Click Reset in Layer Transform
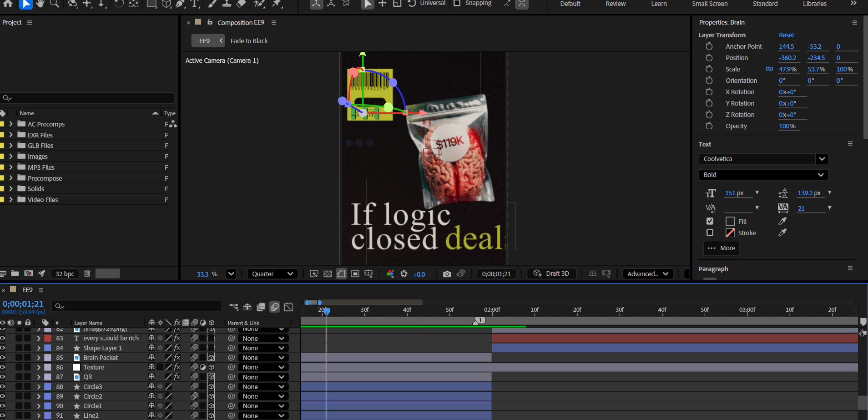The image size is (868, 420). coord(786,35)
